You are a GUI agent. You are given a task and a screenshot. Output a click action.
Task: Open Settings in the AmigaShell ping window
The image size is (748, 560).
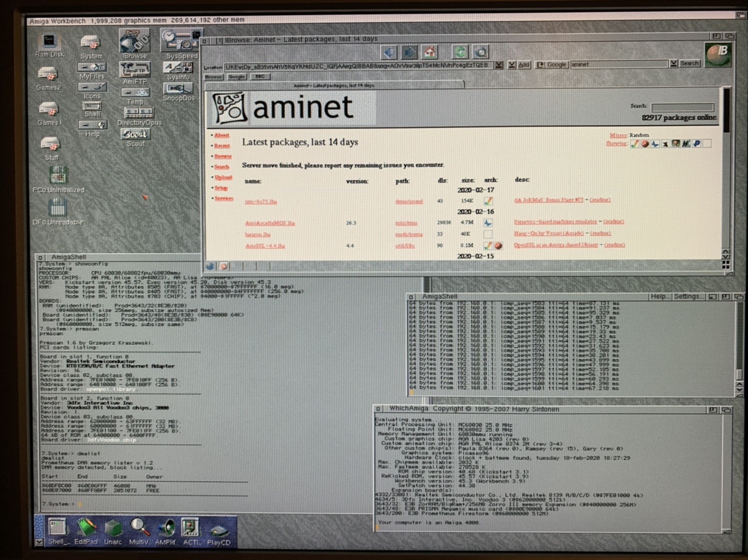tap(688, 296)
